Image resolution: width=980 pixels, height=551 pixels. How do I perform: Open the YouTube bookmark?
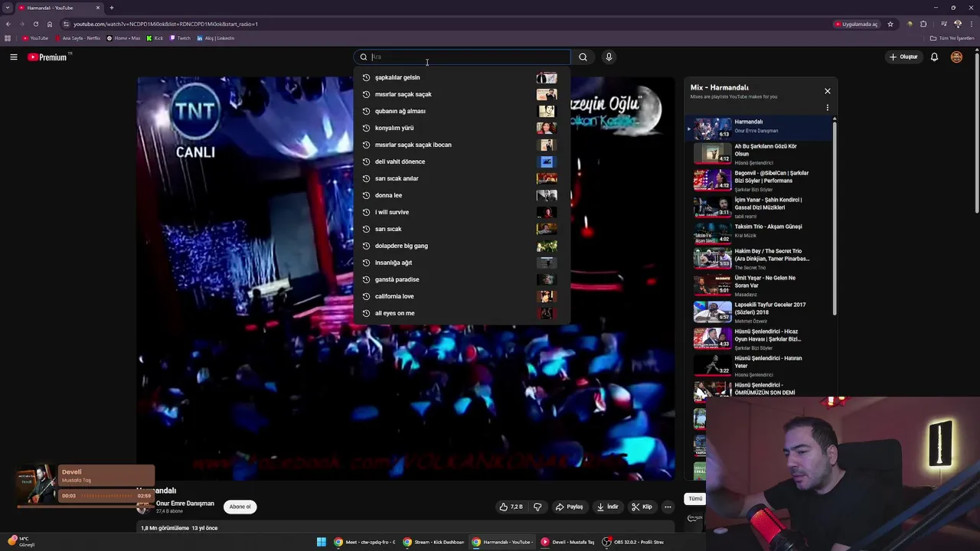[35, 38]
